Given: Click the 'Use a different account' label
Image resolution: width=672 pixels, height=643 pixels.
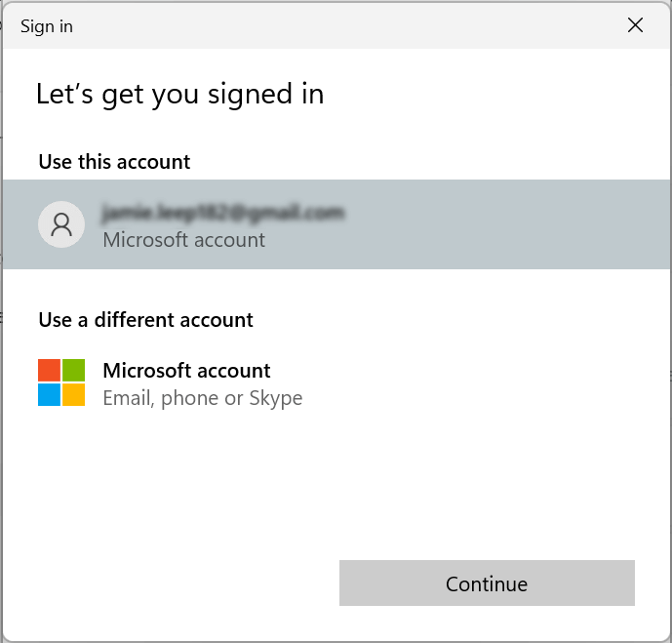Looking at the screenshot, I should (x=145, y=320).
